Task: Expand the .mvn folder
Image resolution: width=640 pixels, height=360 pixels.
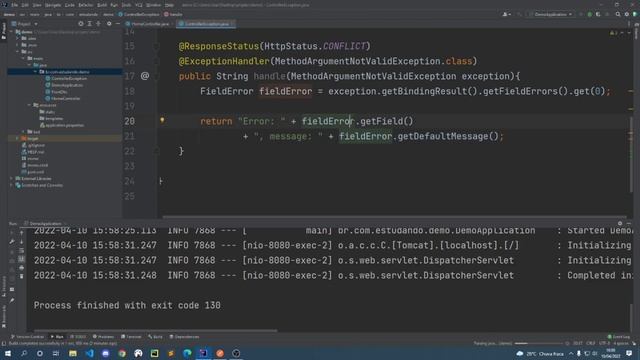Action: 18,45
